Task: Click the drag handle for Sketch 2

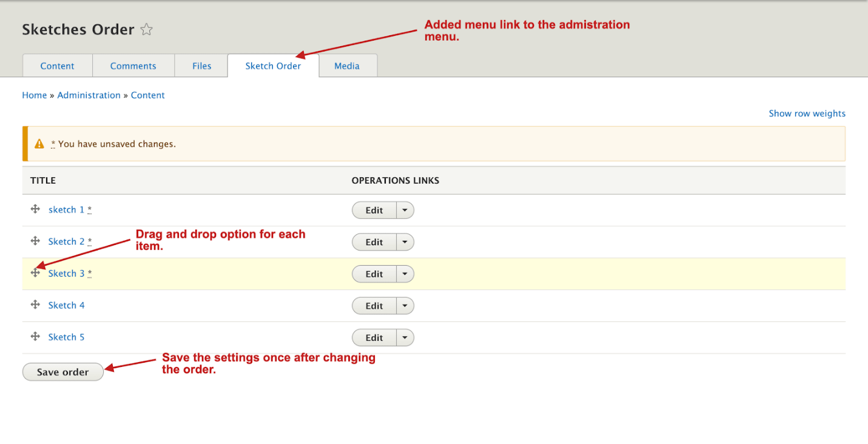Action: pos(35,241)
